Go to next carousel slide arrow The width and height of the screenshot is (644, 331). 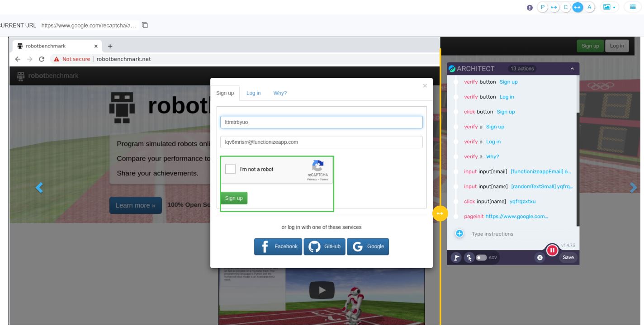(634, 187)
